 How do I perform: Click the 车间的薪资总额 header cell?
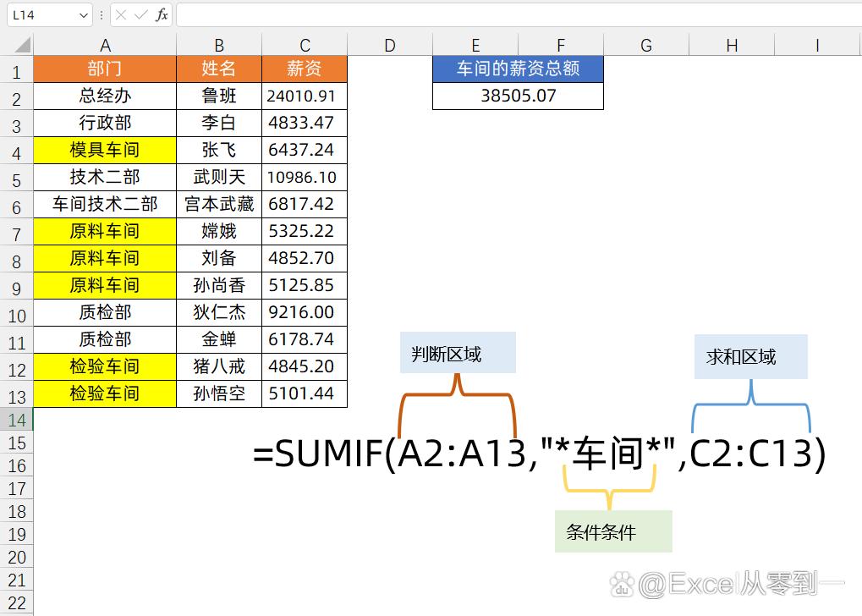[x=518, y=69]
